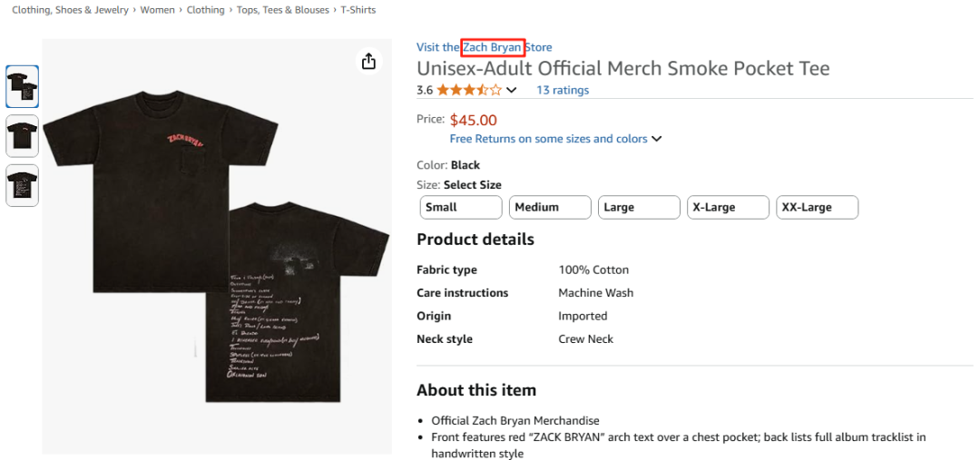Open Tops, Tees & Blouses breadcrumb
Screen dimensions: 980x460
click(282, 10)
